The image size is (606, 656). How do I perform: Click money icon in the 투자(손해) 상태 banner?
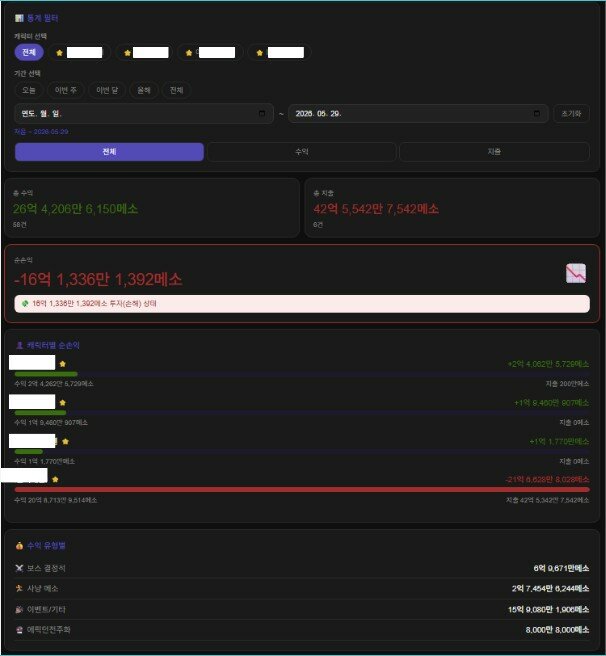point(25,303)
